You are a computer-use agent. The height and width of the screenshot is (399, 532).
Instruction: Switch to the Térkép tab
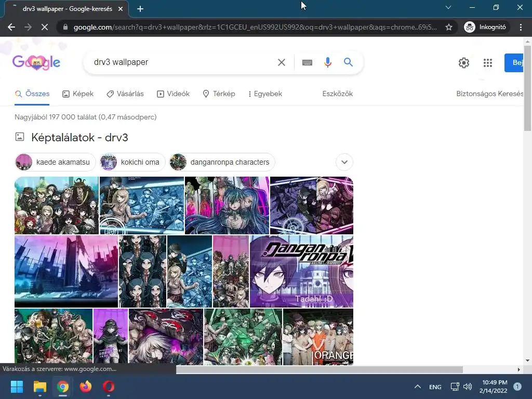219,94
